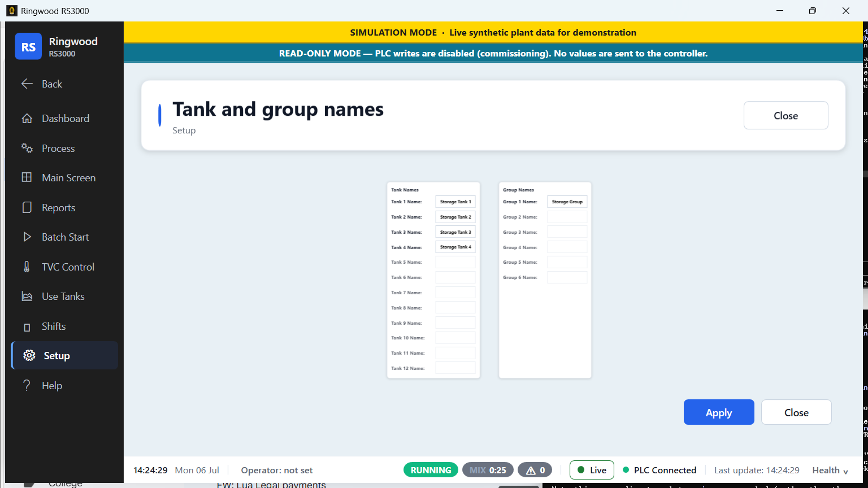Click the Group 1 Name field
The height and width of the screenshot is (488, 868).
click(567, 202)
